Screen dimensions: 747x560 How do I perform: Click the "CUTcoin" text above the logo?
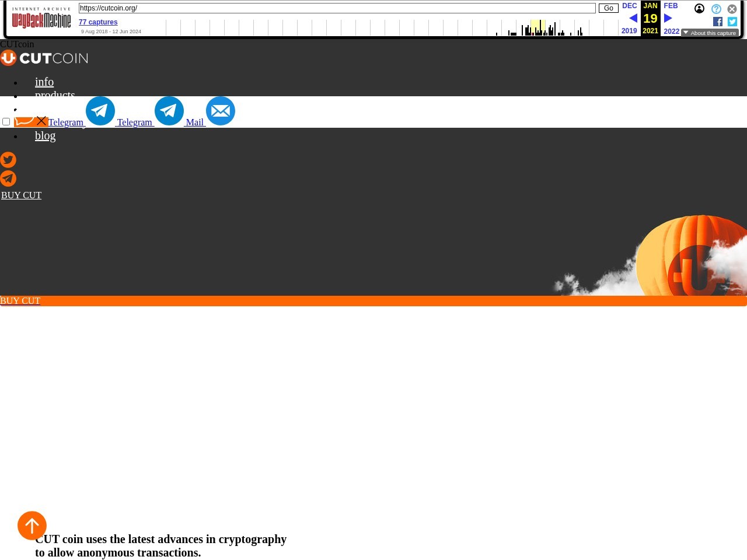point(17,44)
